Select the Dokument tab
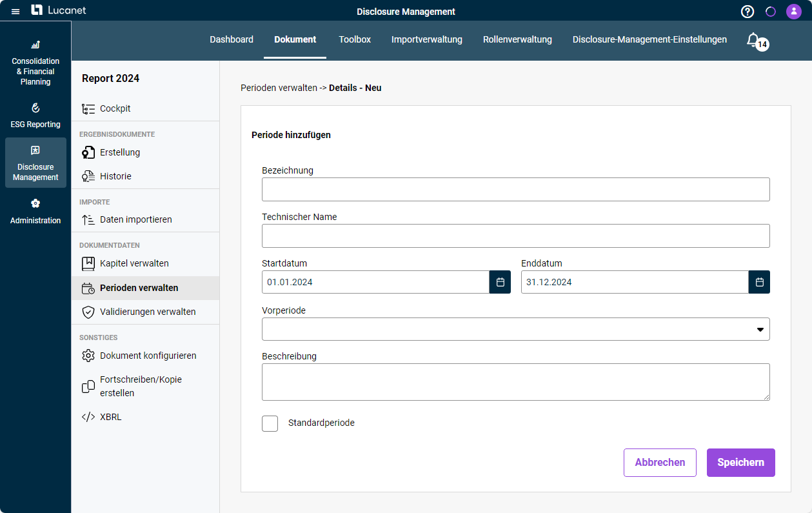Screen dimensions: 812x513 (295, 39)
